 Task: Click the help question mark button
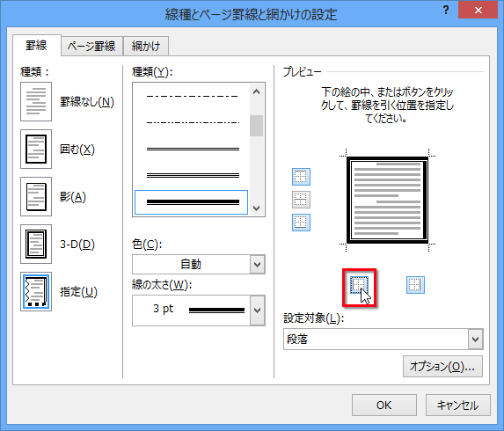pos(446,11)
